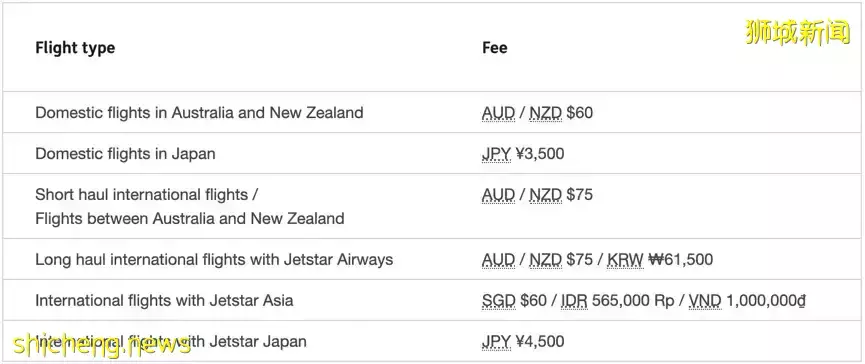This screenshot has width=865, height=364.
Task: Click the Fee column header
Action: 494,48
